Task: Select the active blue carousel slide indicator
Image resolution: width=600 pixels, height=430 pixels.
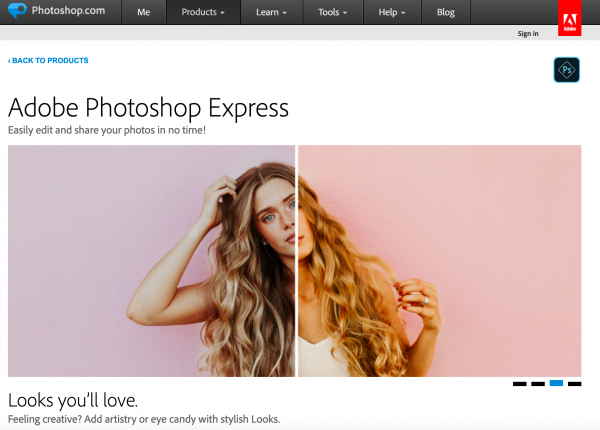Action: click(556, 383)
